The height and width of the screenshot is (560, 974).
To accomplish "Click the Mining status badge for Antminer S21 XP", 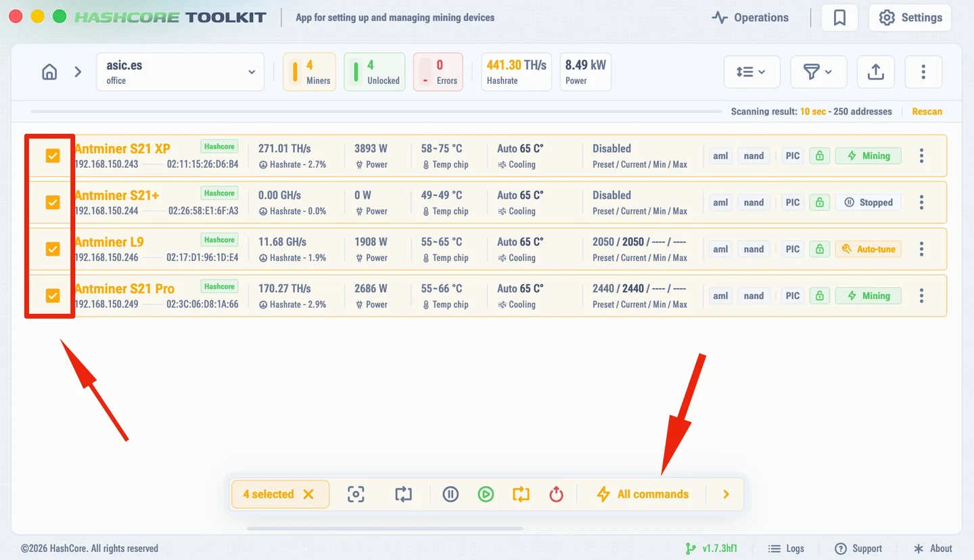I will click(x=868, y=156).
